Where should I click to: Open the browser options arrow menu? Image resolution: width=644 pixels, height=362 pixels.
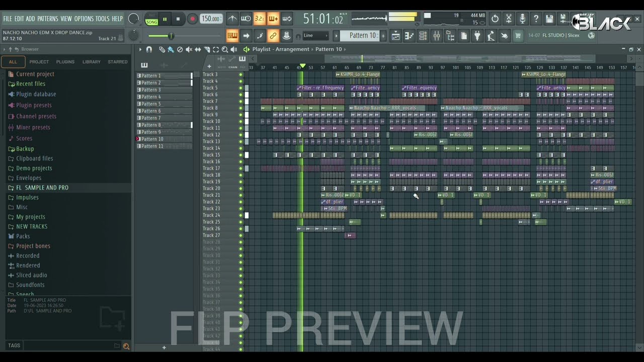tap(4, 49)
